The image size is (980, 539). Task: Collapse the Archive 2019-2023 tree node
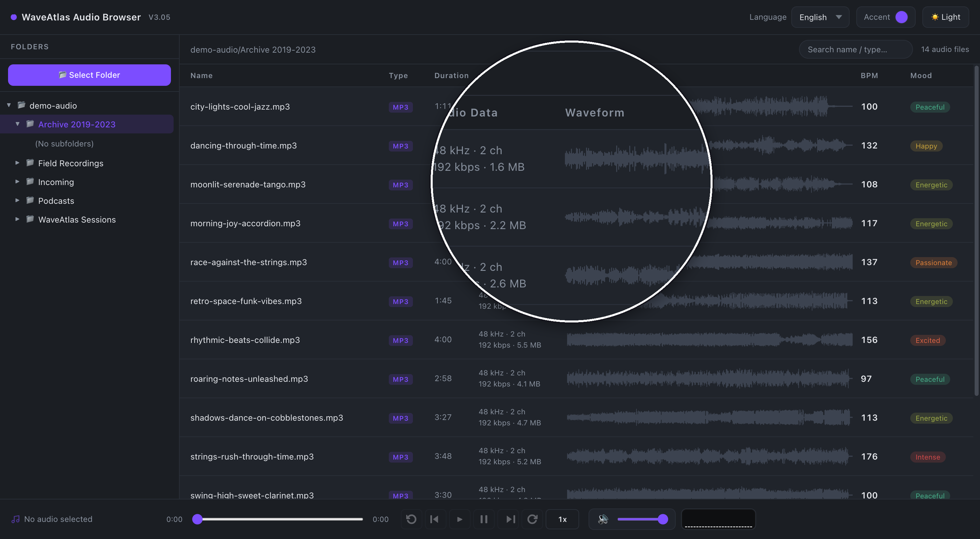pos(17,124)
